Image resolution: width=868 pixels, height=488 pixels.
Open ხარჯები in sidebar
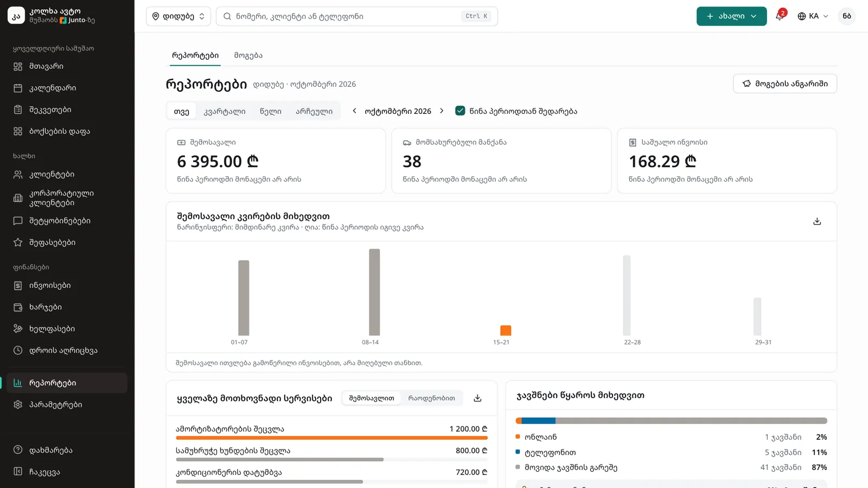(67, 307)
